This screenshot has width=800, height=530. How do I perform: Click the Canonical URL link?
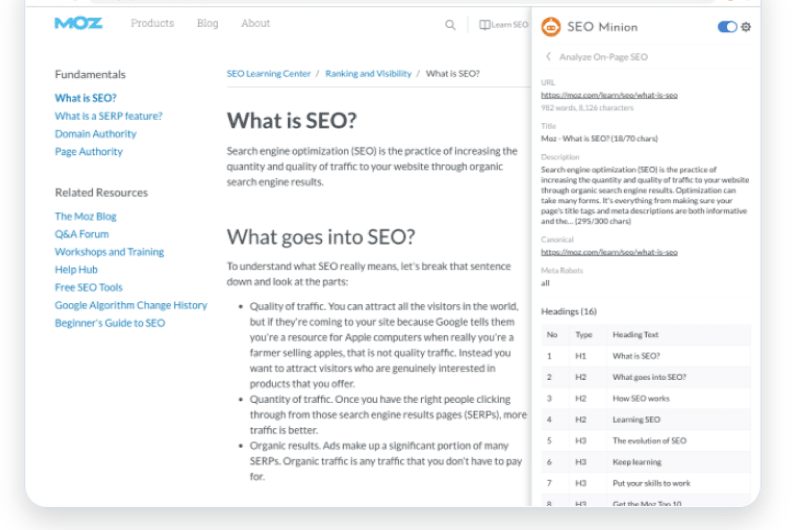[609, 252]
